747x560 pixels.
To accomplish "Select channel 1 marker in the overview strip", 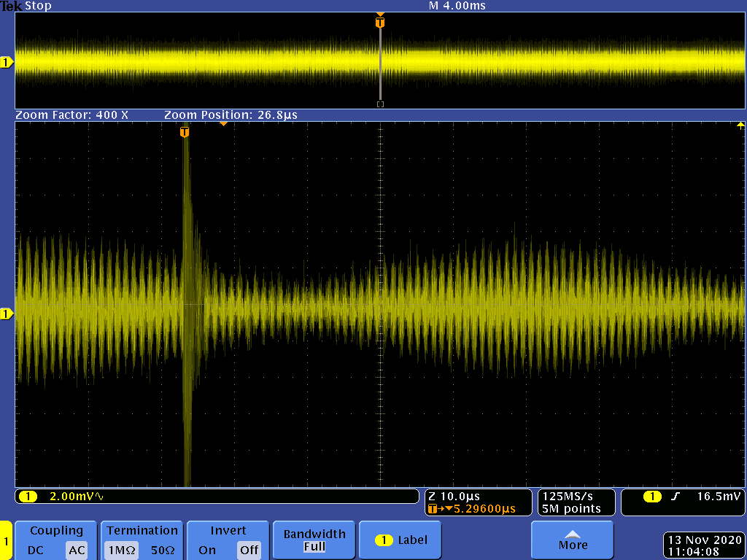I will [7, 63].
